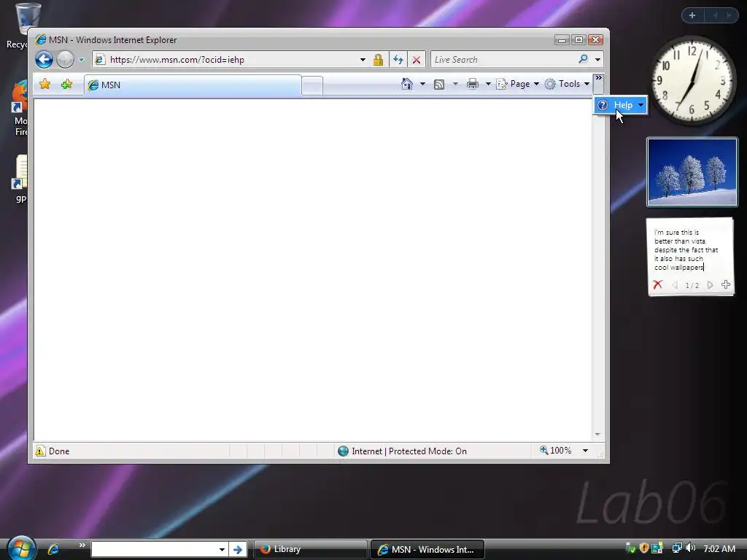Click the Internet zone globe icon
Image resolution: width=747 pixels, height=560 pixels.
tap(343, 451)
